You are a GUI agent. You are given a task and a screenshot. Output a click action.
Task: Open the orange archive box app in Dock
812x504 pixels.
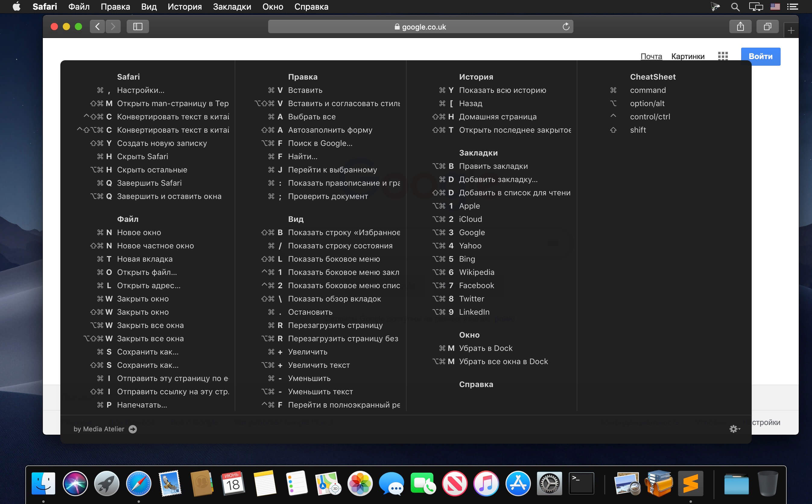659,483
